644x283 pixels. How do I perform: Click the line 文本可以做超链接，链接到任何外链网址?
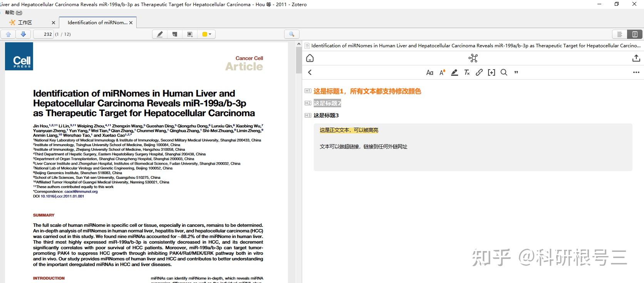click(x=363, y=146)
